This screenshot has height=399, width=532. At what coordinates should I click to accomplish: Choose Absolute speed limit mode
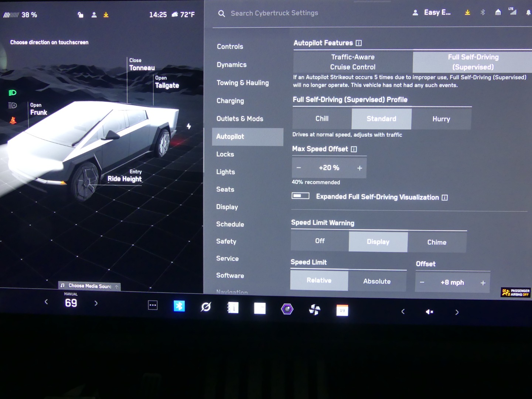[377, 281]
